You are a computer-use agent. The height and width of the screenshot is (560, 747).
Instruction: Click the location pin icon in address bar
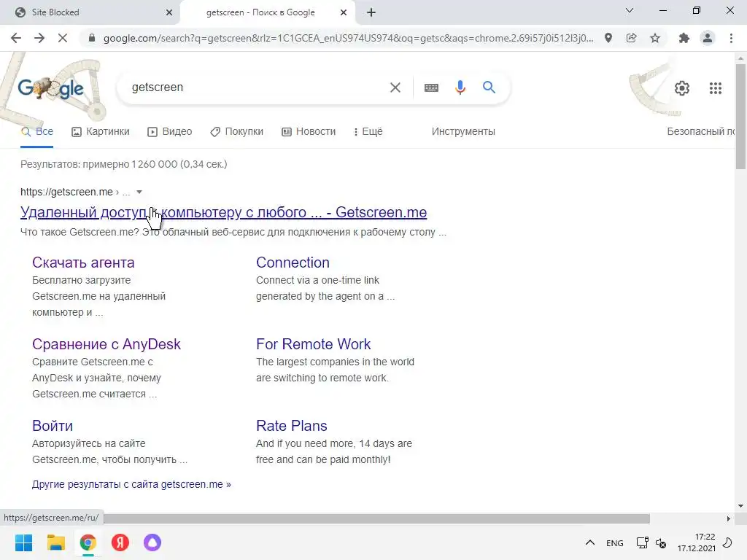pyautogui.click(x=608, y=38)
